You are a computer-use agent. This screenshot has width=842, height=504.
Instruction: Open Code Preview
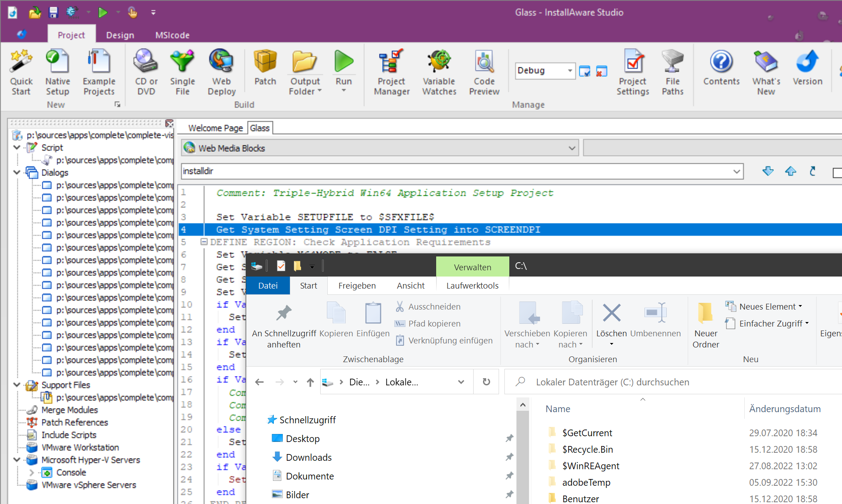pos(484,72)
